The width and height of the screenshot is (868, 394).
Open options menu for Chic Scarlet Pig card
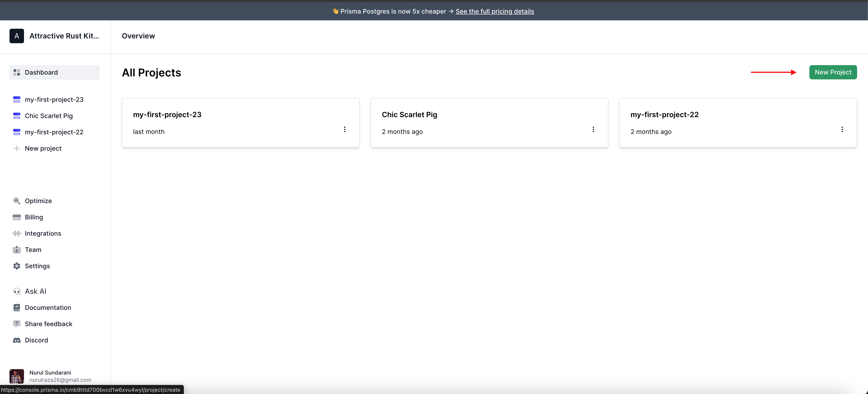(x=593, y=129)
